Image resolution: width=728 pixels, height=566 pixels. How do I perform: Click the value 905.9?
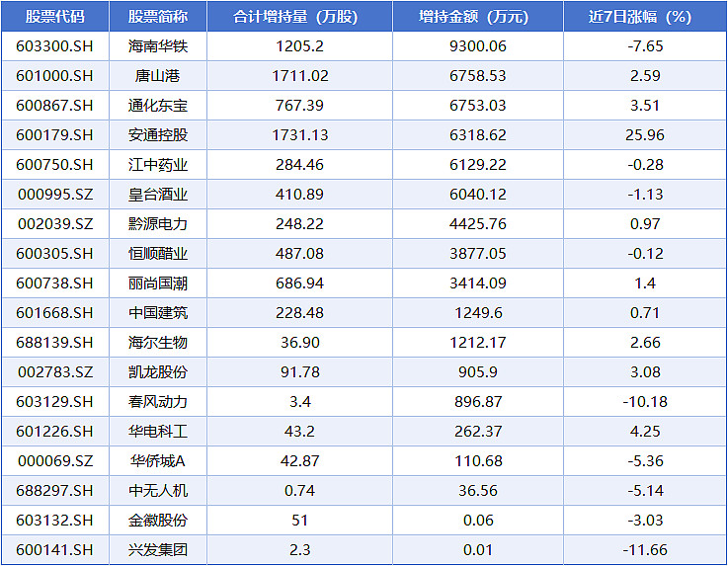[478, 372]
